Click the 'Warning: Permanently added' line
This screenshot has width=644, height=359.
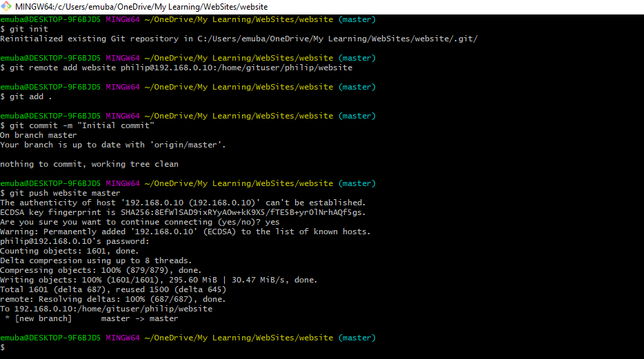coord(185,232)
